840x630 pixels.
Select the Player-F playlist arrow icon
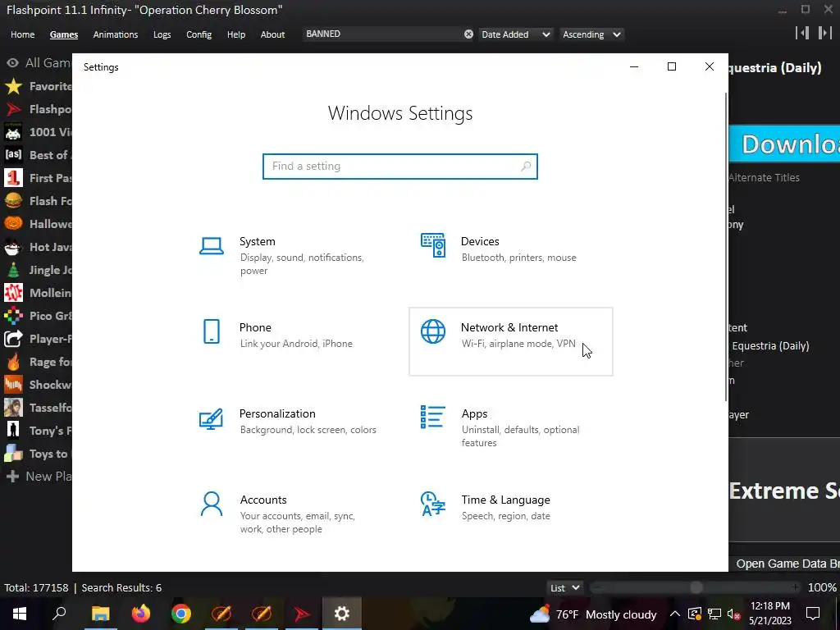[13, 339]
